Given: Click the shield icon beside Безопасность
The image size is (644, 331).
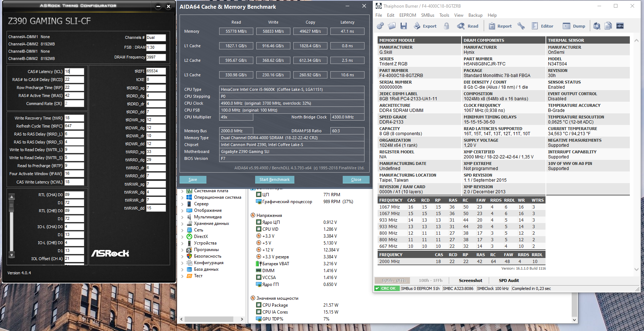Looking at the screenshot, I should click(189, 256).
